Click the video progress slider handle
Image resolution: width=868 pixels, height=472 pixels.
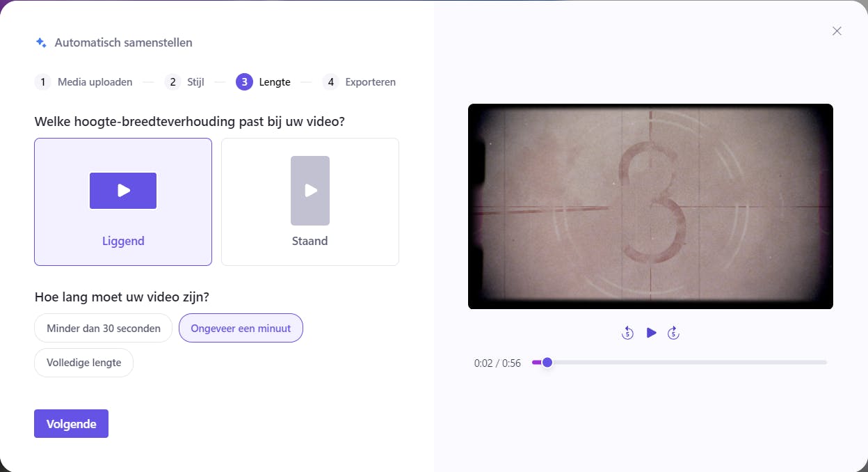point(547,362)
